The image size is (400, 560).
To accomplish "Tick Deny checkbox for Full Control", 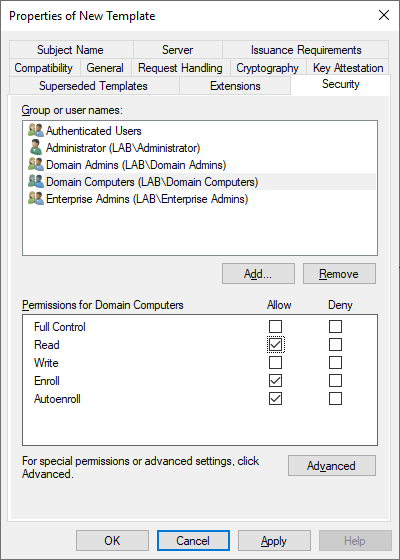I will 335,326.
